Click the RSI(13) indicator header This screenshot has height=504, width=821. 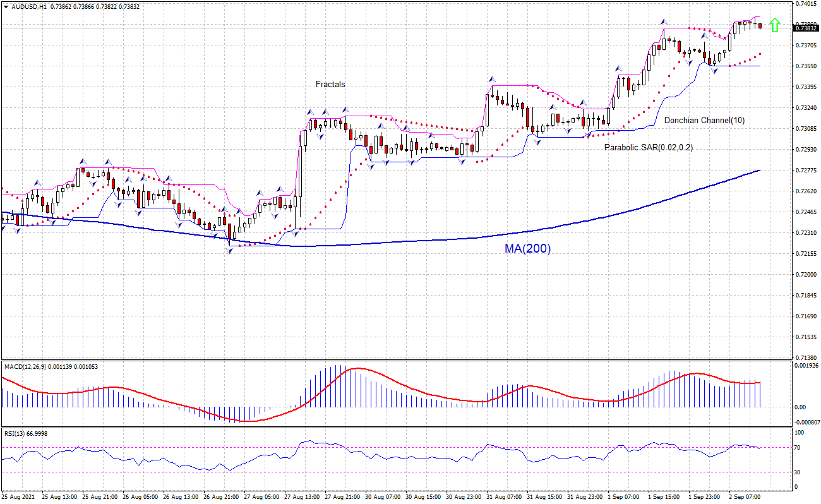tap(17, 433)
